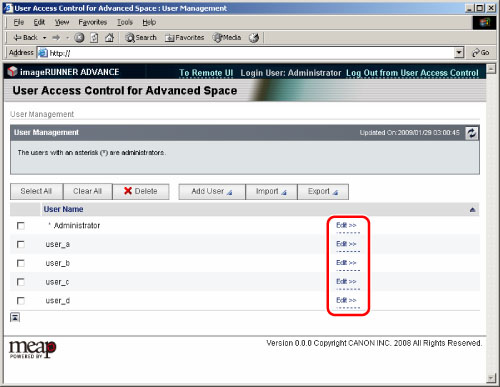Click the Administrator user name text
The width and height of the screenshot is (500, 387).
pos(77,226)
